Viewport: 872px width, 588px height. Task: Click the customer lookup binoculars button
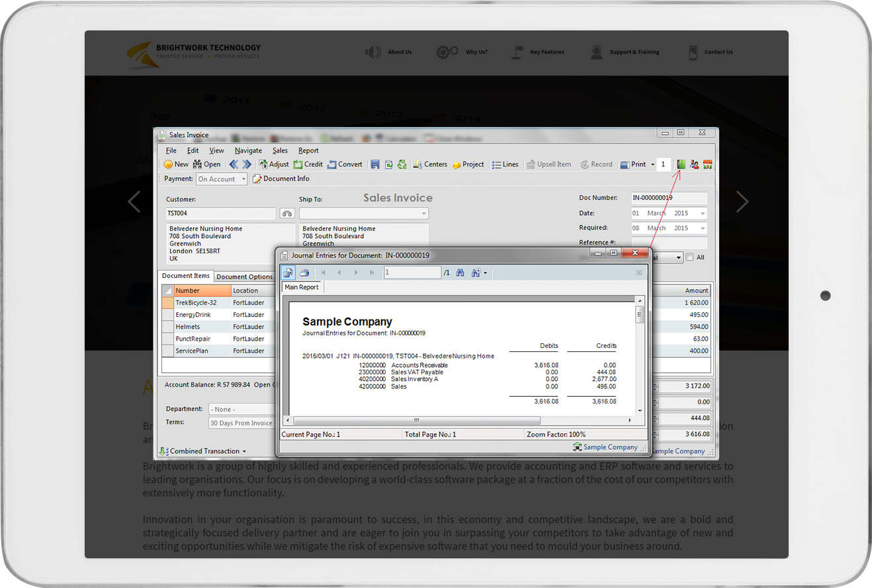click(287, 214)
